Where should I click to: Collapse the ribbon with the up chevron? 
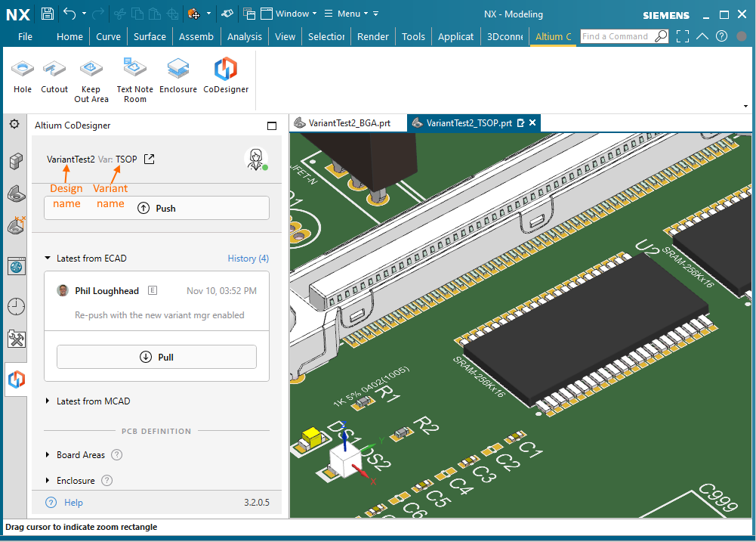[x=702, y=36]
